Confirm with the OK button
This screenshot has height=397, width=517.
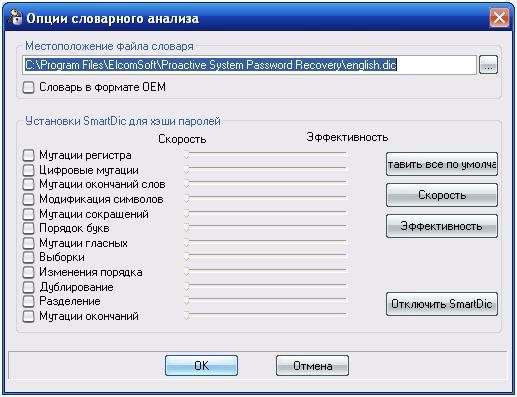tap(201, 366)
